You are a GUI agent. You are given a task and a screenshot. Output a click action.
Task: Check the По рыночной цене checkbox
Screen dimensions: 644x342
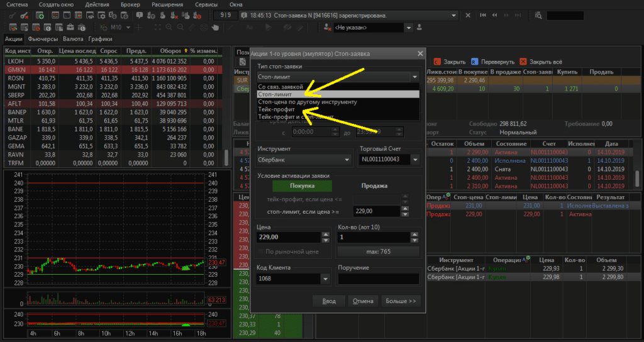(262, 252)
